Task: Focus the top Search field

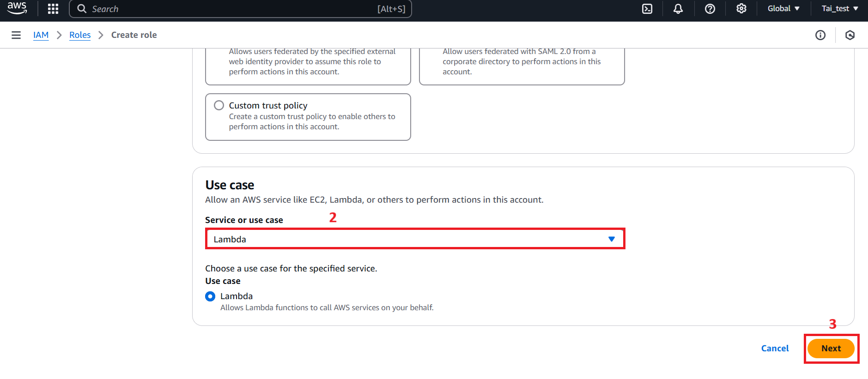Action: pos(240,9)
